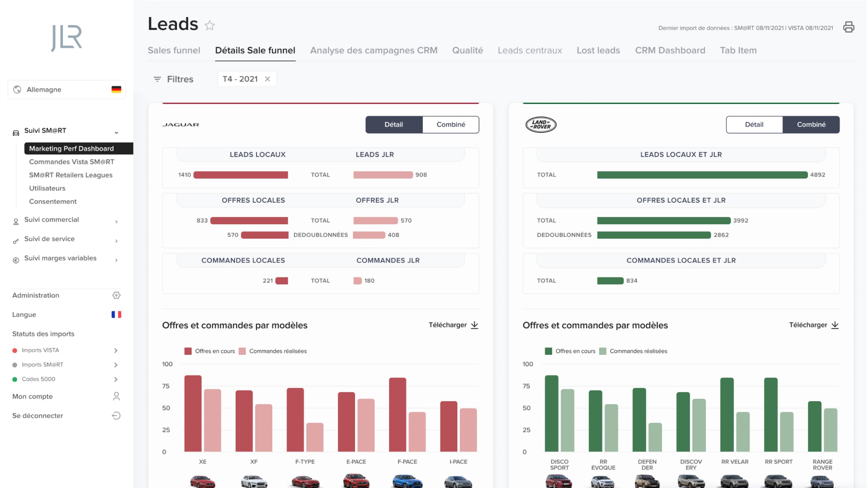Viewport: 868px width, 488px height.
Task: Click the Land Rover total leads 4892 bar
Action: coord(702,175)
